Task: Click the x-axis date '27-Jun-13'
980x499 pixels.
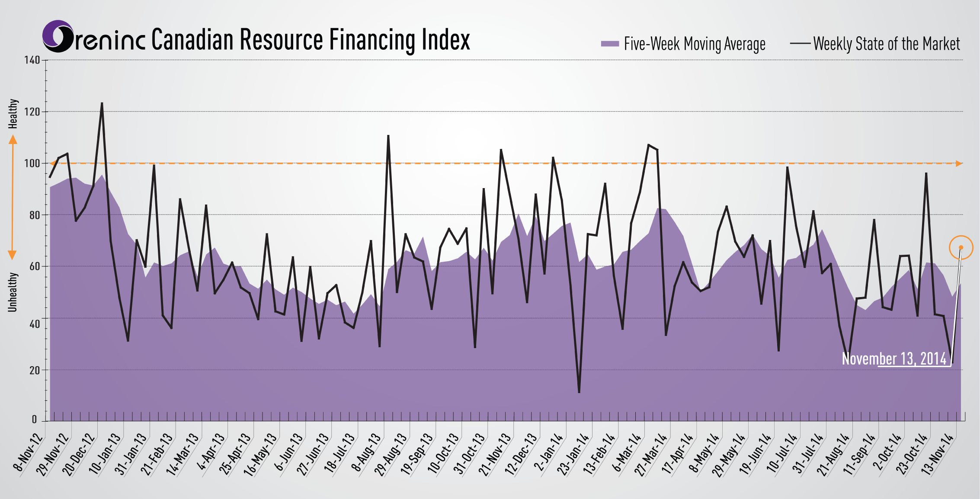Action: point(313,454)
